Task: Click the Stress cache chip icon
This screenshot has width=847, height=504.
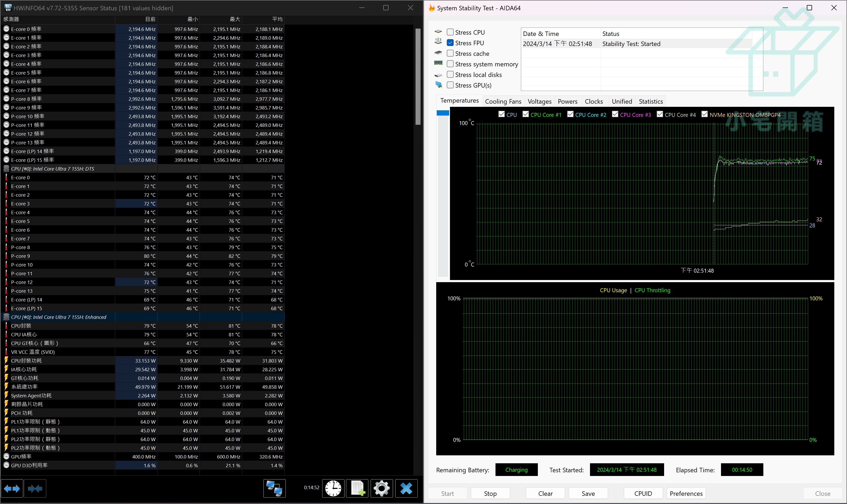Action: pyautogui.click(x=438, y=53)
